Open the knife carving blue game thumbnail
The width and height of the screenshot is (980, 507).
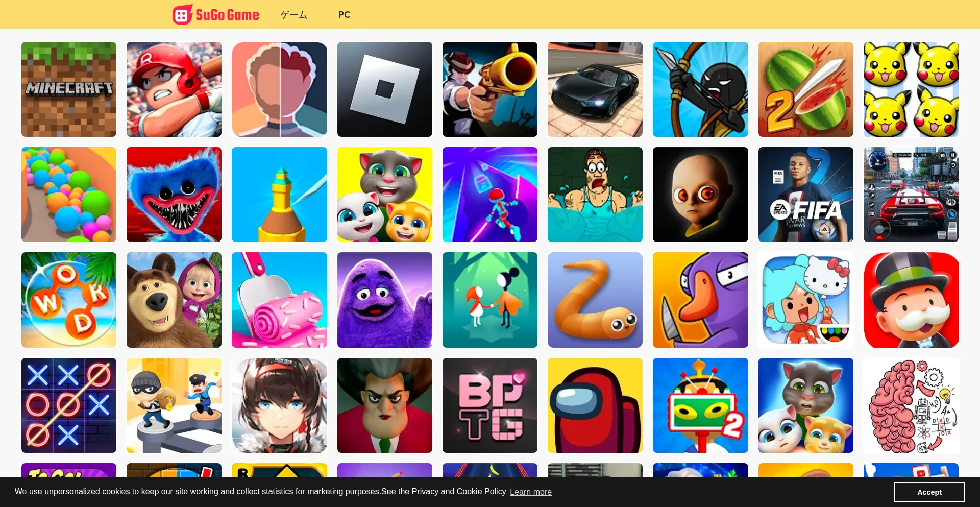click(279, 195)
